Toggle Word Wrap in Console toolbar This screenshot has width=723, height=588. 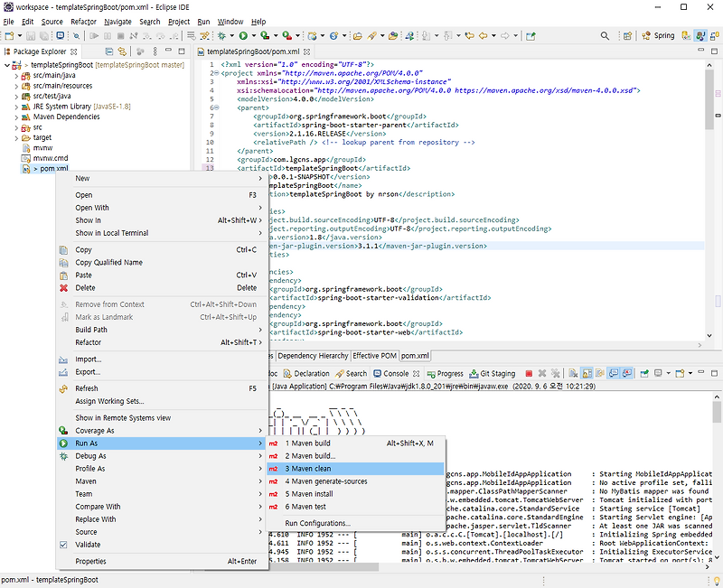(600, 373)
